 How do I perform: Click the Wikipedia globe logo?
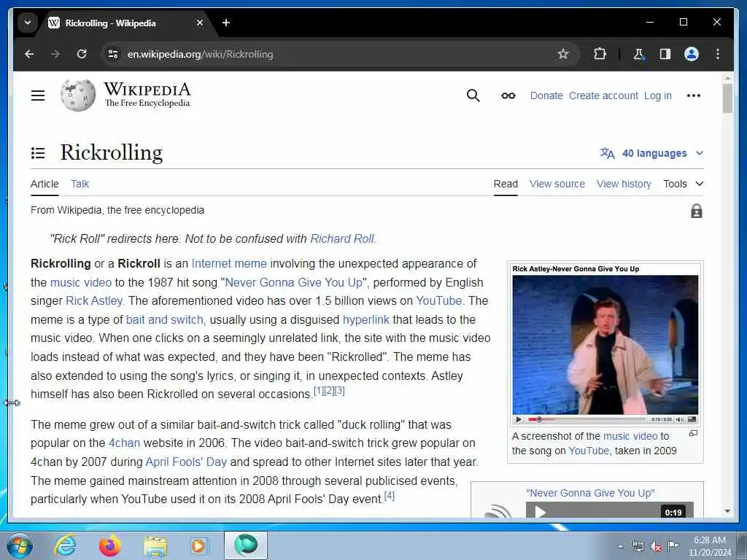pyautogui.click(x=77, y=96)
